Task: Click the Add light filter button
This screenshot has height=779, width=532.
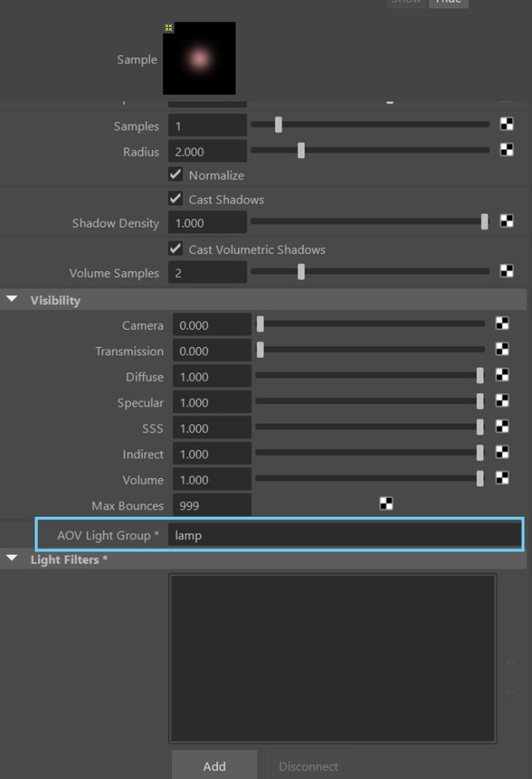Action: point(214,765)
